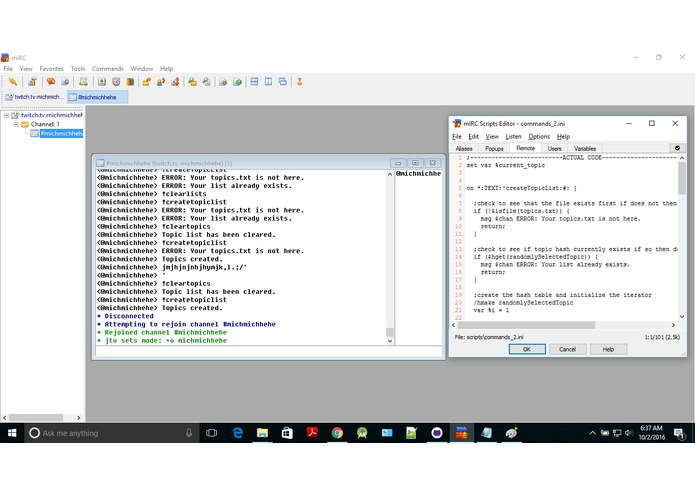Tile windows horizontally from toolbar
Screen dimensions: 695x494
pos(254,82)
